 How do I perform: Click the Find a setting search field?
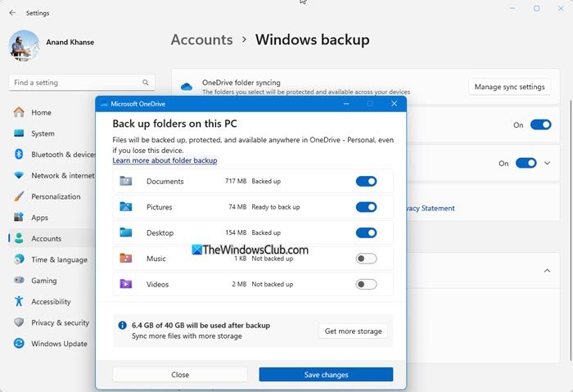[x=82, y=83]
